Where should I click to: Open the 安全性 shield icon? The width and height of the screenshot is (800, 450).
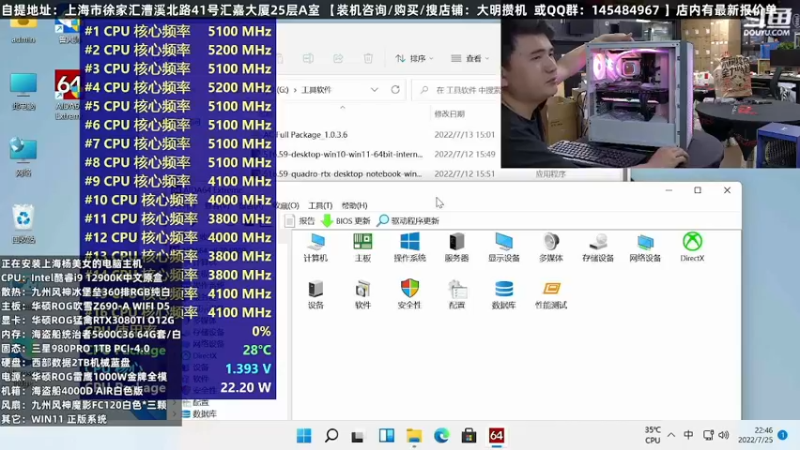[x=410, y=294]
